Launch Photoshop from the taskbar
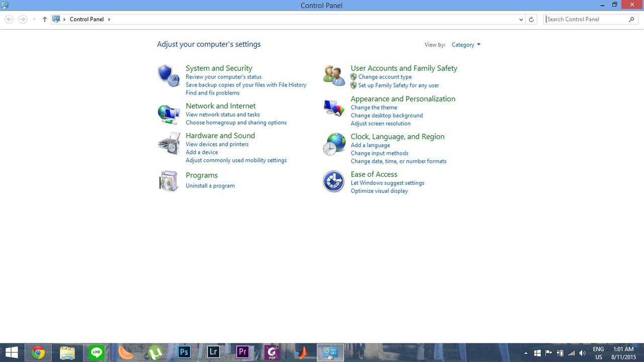This screenshot has height=362, width=644. click(x=184, y=352)
